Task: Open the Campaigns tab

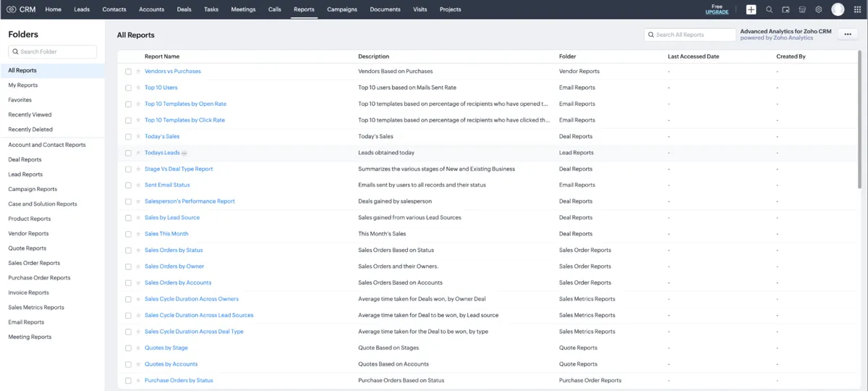Action: tap(342, 9)
